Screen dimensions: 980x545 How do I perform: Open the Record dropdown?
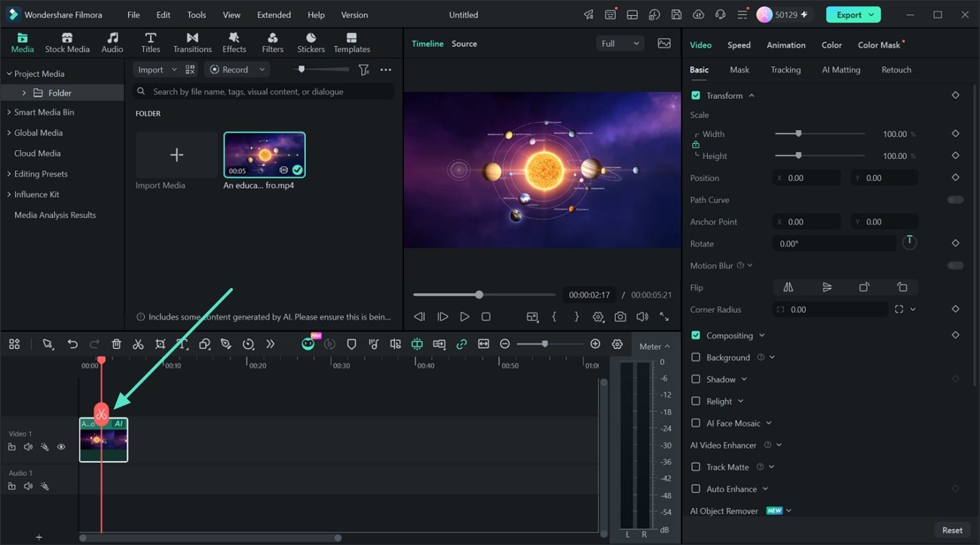pyautogui.click(x=237, y=69)
